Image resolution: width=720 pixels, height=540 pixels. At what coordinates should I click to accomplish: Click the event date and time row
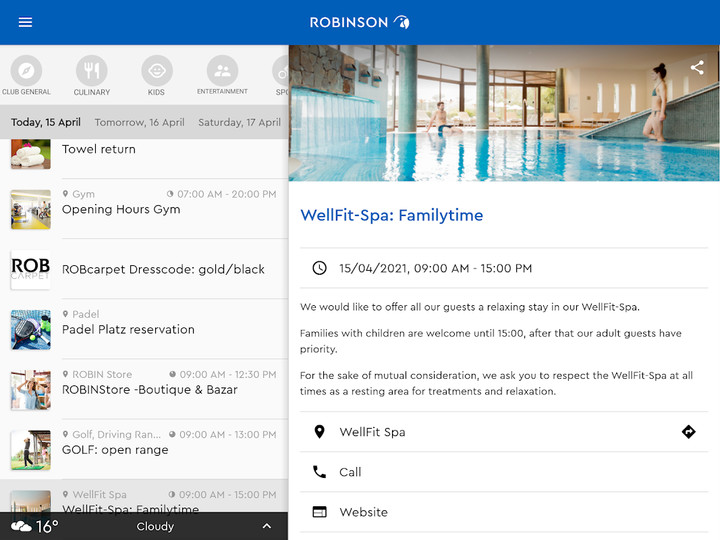point(504,268)
